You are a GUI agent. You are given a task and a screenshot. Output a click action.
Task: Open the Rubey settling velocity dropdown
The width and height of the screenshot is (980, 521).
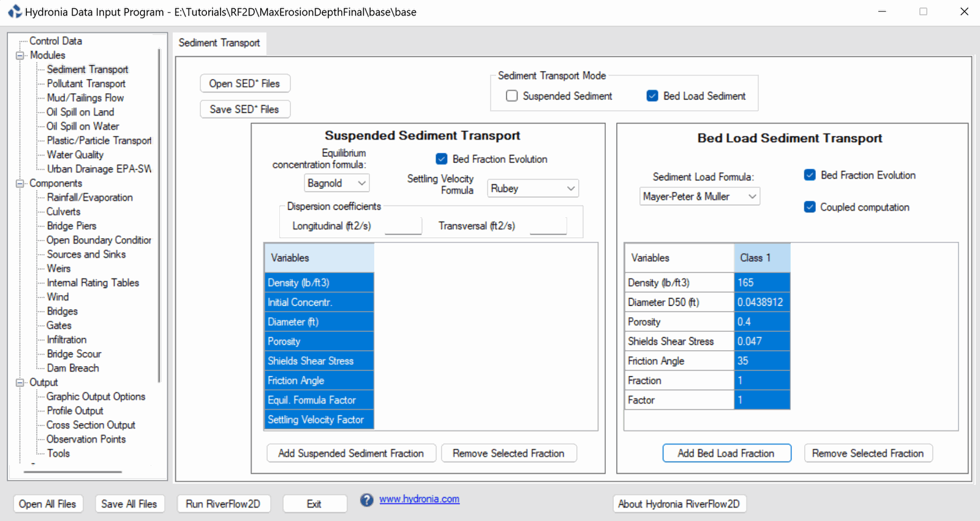(532, 189)
